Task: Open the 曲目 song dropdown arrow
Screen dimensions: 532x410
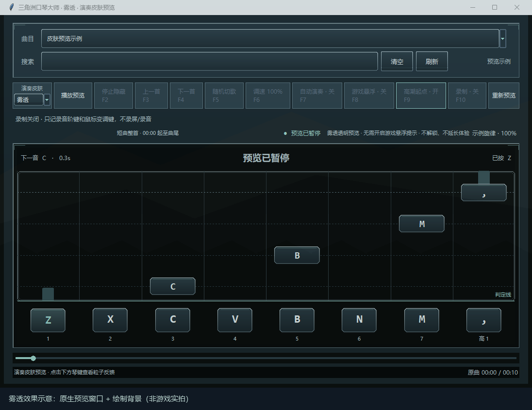Action: pyautogui.click(x=503, y=38)
